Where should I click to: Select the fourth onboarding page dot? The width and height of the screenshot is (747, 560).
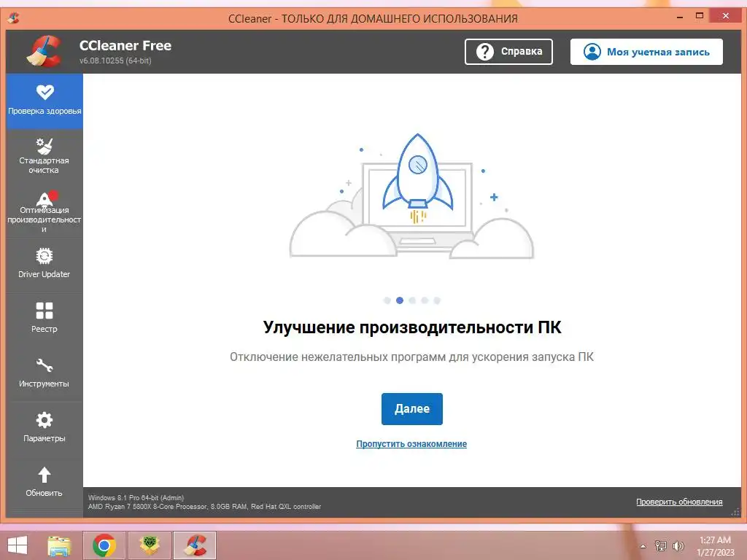[x=425, y=300]
